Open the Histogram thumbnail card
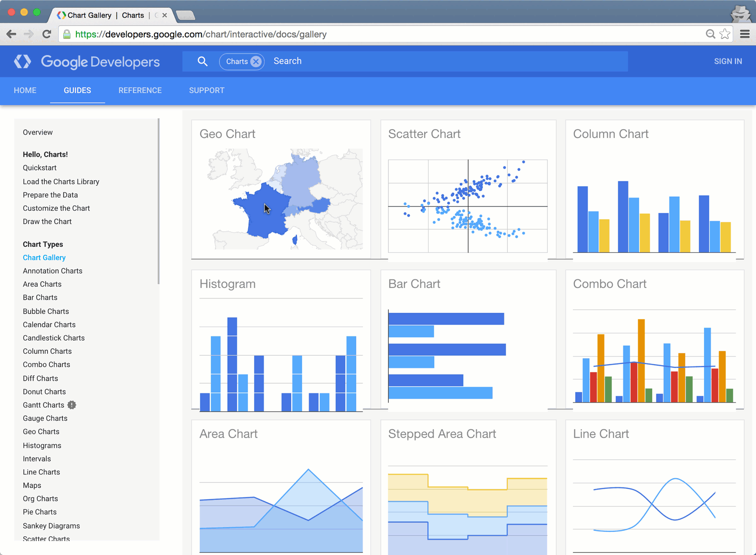Image resolution: width=756 pixels, height=555 pixels. point(281,340)
